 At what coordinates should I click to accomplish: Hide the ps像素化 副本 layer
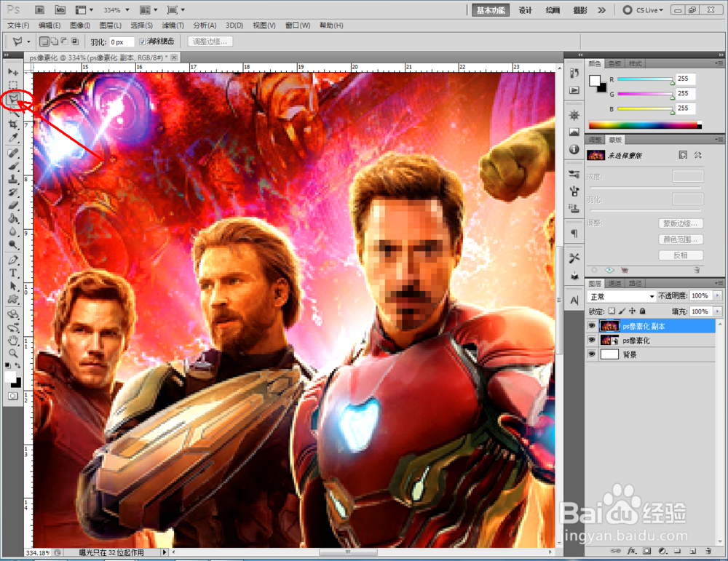pyautogui.click(x=591, y=326)
